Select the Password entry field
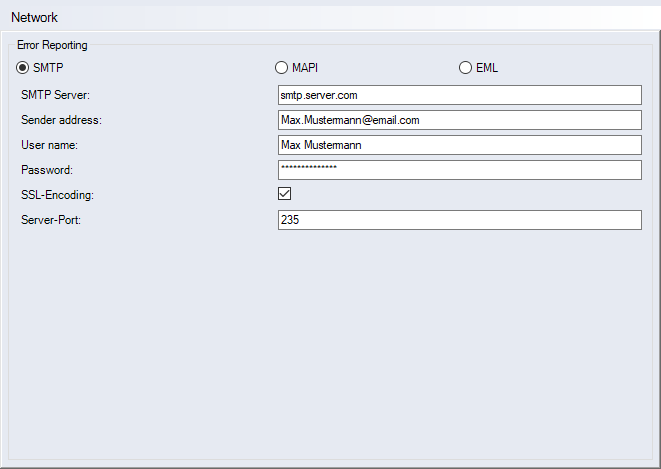The height and width of the screenshot is (469, 661). (459, 170)
